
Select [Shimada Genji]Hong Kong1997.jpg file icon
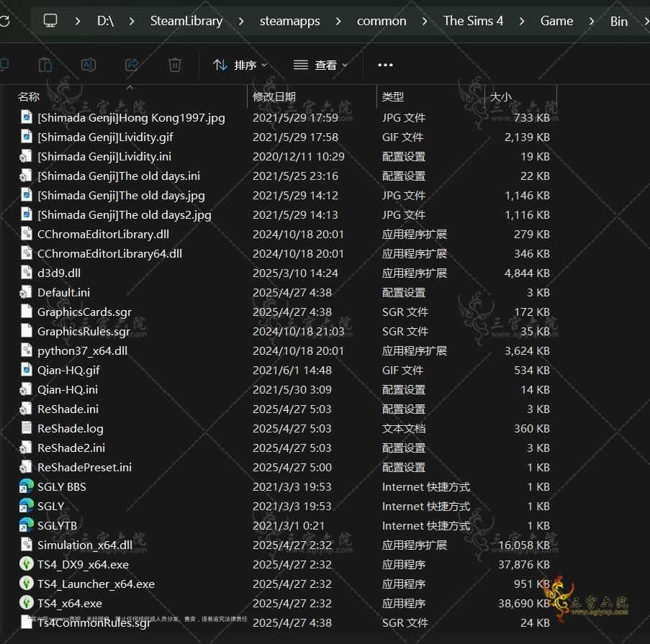(x=27, y=118)
